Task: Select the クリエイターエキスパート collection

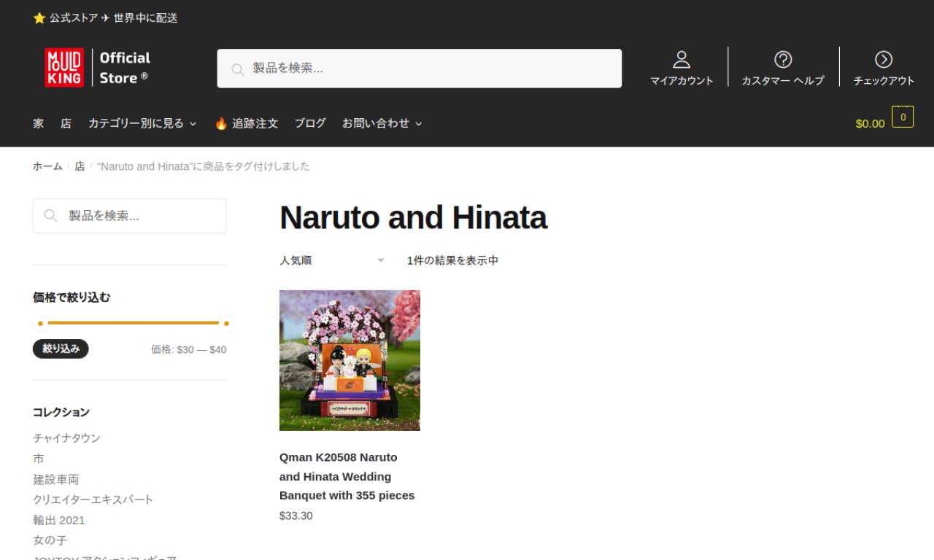Action: coord(93,499)
